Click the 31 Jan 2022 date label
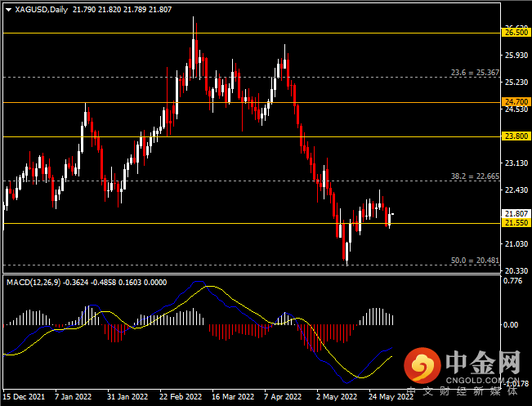Viewport: 532px width, 406px height. [127, 397]
